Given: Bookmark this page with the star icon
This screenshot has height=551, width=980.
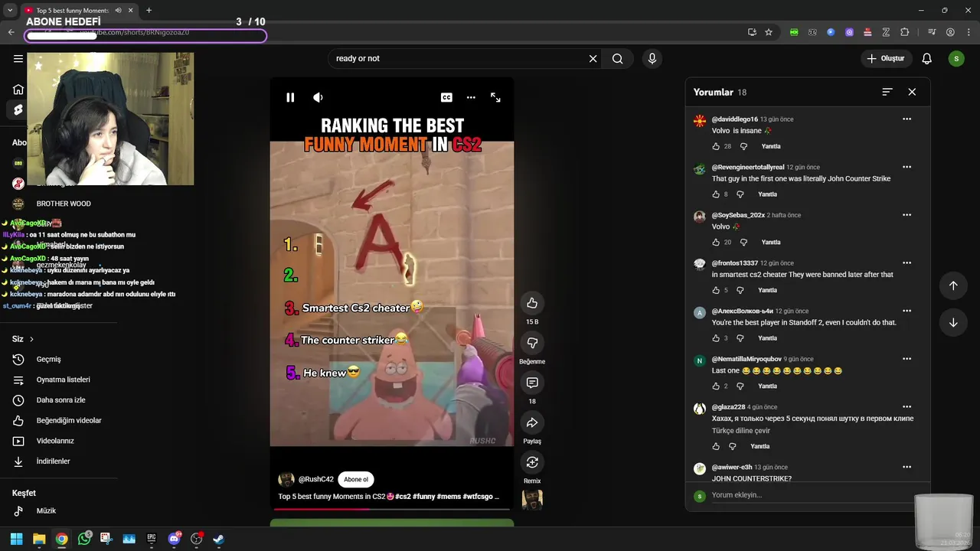Looking at the screenshot, I should click(x=769, y=32).
